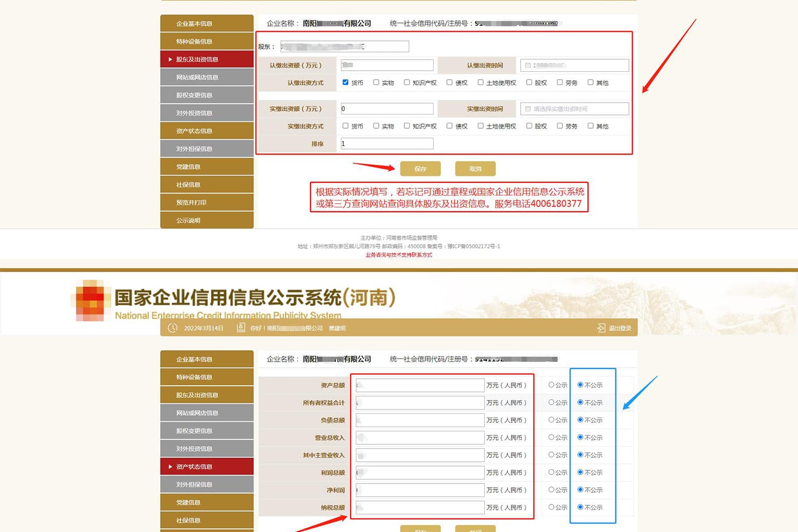Click the user profile icon before 你好
This screenshot has width=798, height=532.
pos(241,328)
